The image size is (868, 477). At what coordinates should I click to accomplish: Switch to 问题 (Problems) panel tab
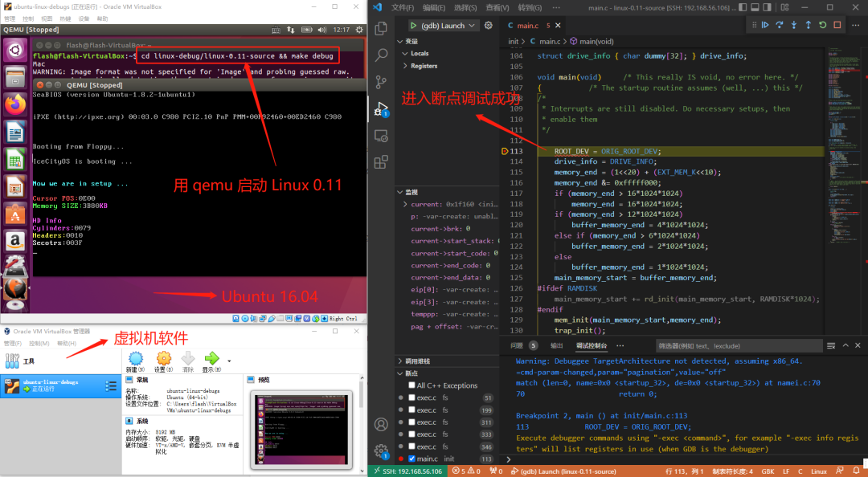coord(517,345)
